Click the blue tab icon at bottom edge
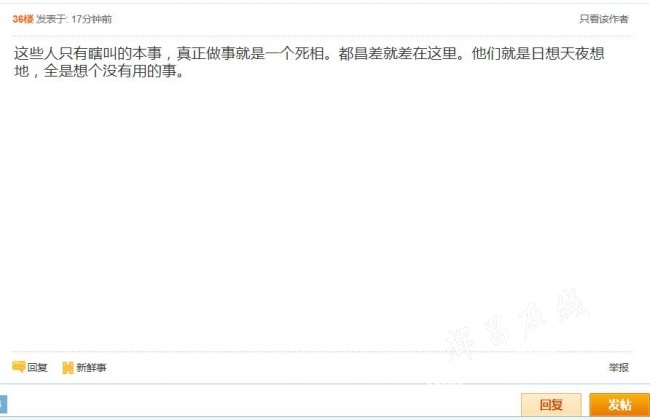The width and height of the screenshot is (650, 420). coord(3,404)
